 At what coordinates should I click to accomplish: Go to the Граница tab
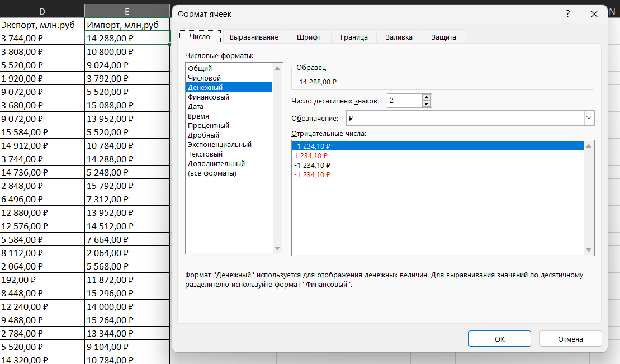point(353,37)
